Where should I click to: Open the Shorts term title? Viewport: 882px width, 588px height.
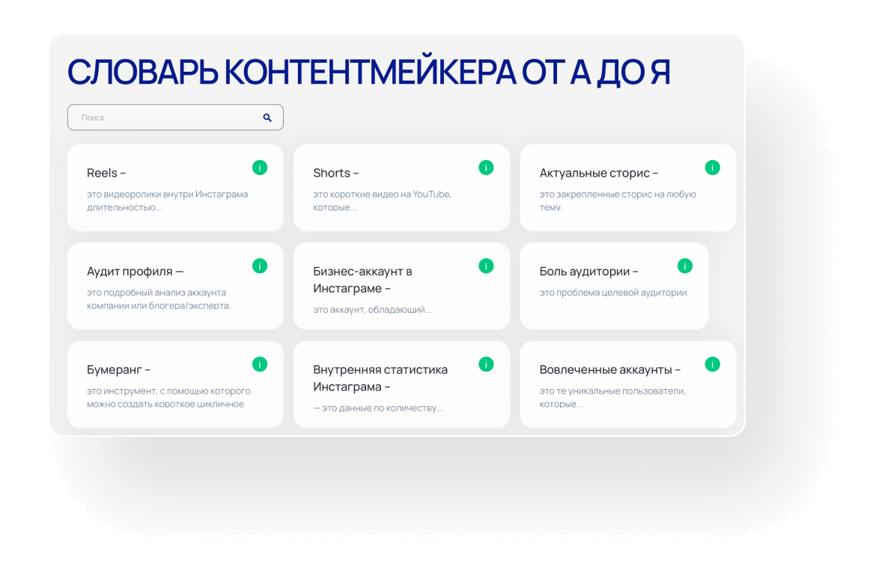[336, 173]
